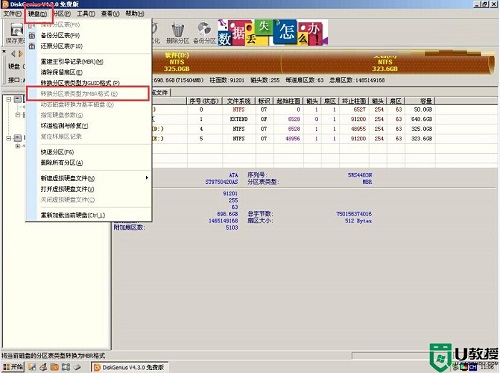Collapse the second disk tree node
Image resolution: width=500 pixels, height=373 pixels.
tap(9, 138)
